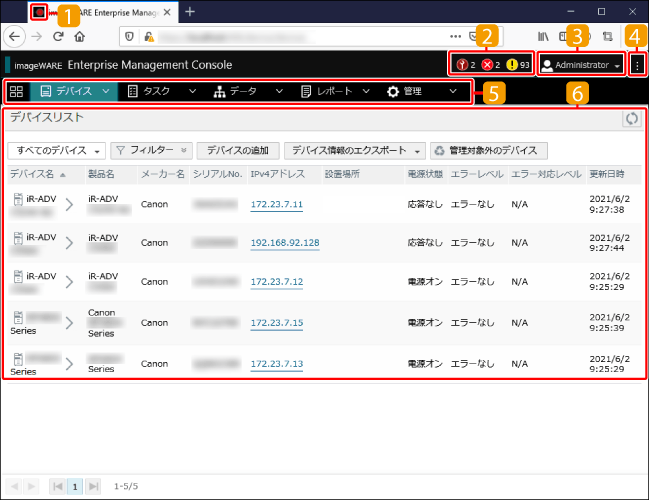Open the IP address link 192.168.92.128
Viewport: 649px width, 500px height.
click(284, 242)
